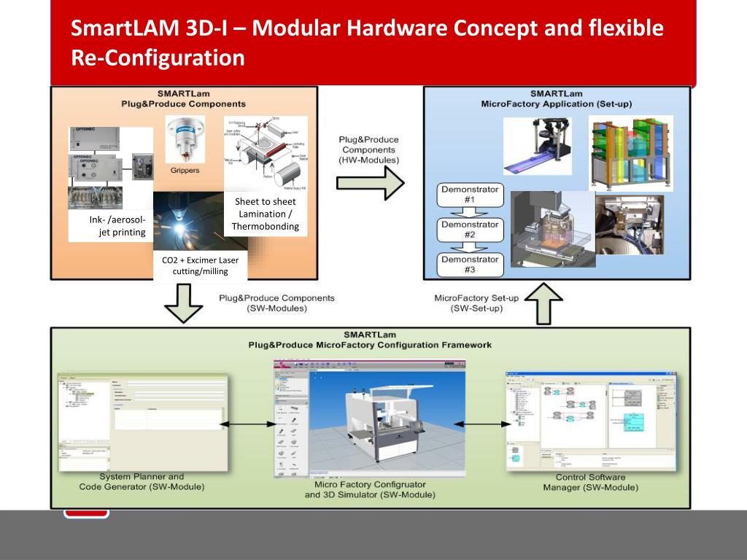Open the System Planner software screenshot

(142, 424)
